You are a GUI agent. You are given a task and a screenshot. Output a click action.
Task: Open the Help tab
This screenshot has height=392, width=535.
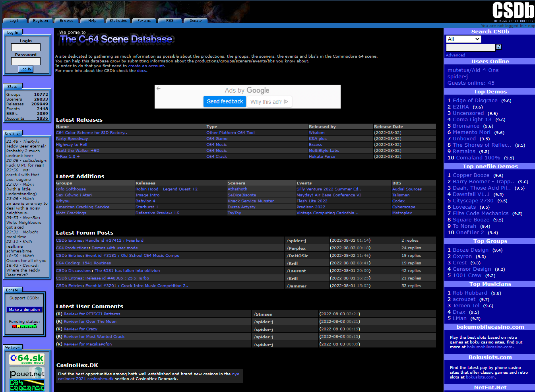point(92,21)
